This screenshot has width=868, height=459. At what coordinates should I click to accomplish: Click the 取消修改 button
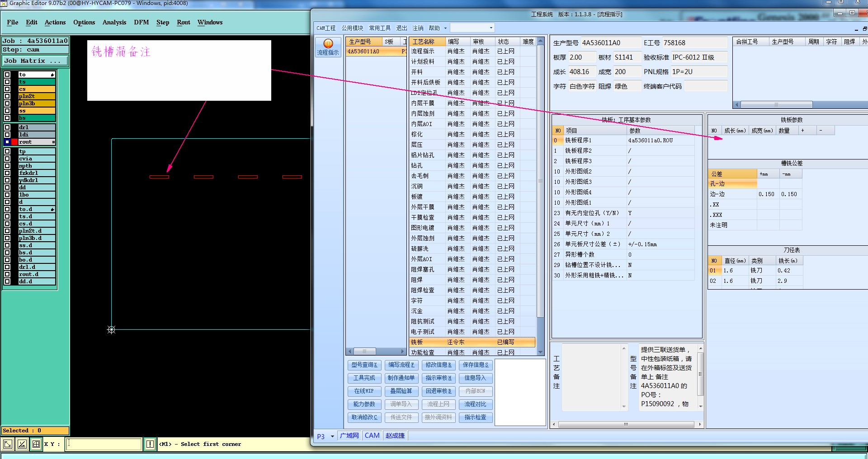pyautogui.click(x=364, y=417)
